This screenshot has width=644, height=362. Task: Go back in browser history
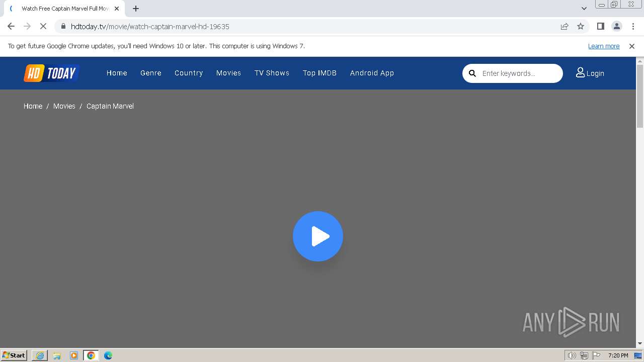coord(11,26)
